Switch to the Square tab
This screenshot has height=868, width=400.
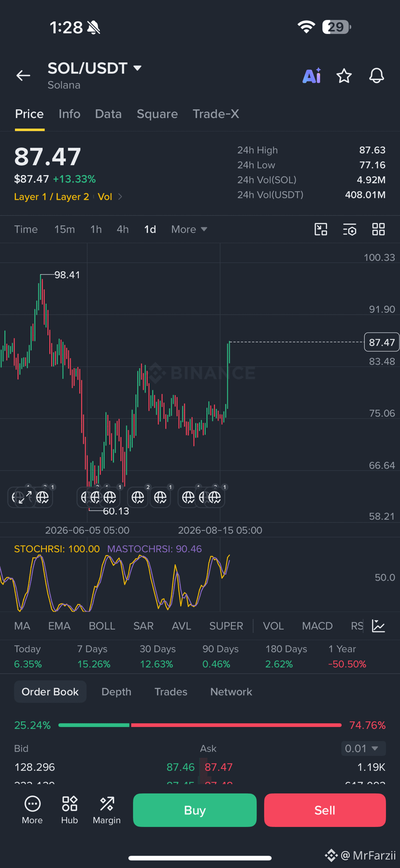pyautogui.click(x=157, y=114)
